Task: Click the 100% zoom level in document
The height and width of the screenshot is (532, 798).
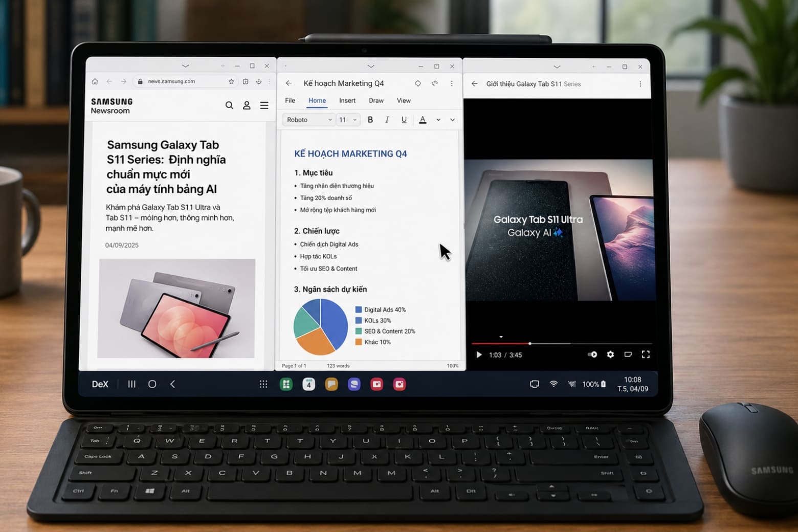Action: (x=453, y=366)
